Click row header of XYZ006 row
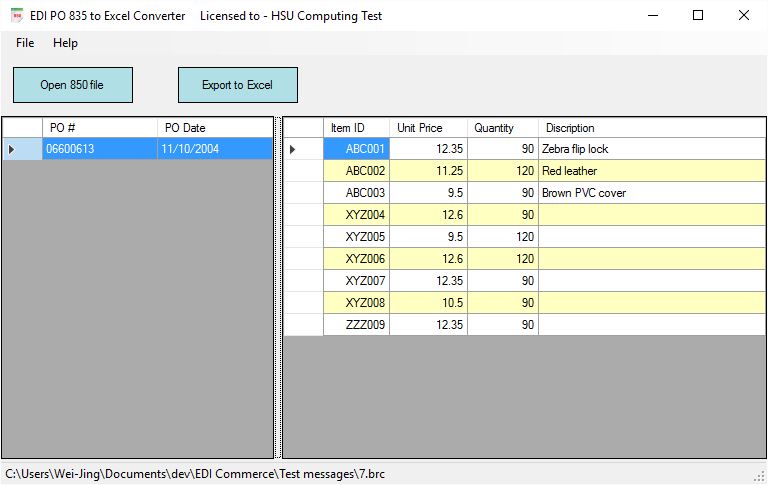 click(x=303, y=259)
